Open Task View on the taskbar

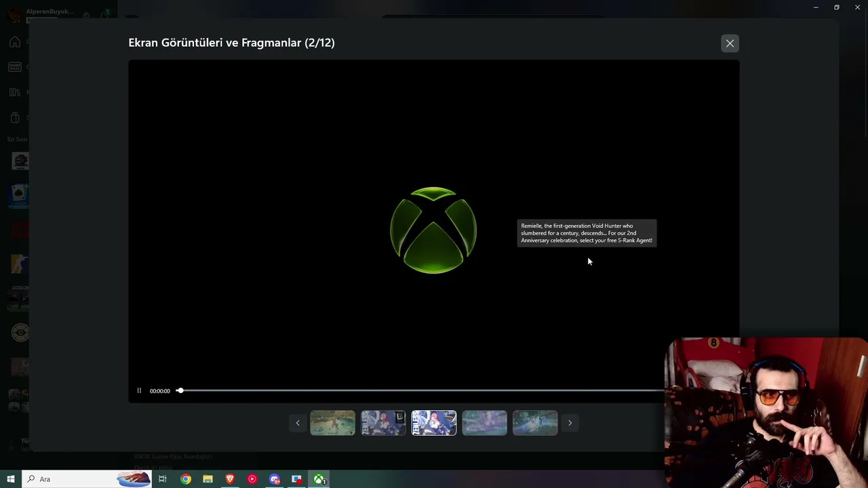(163, 479)
